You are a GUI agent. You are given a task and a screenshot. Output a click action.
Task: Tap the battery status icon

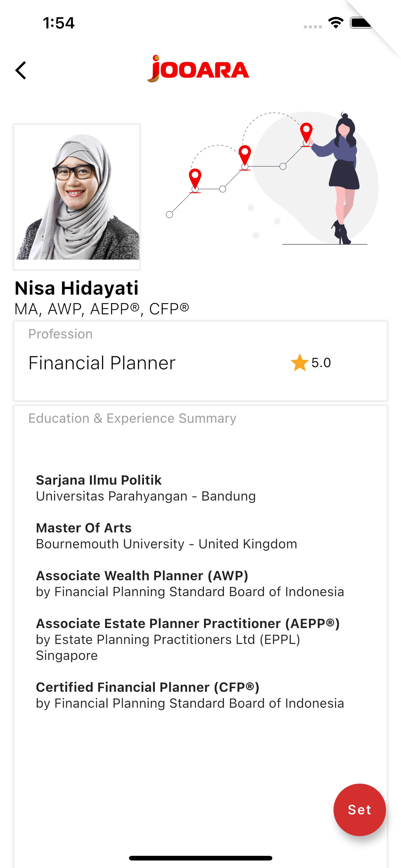tap(361, 23)
